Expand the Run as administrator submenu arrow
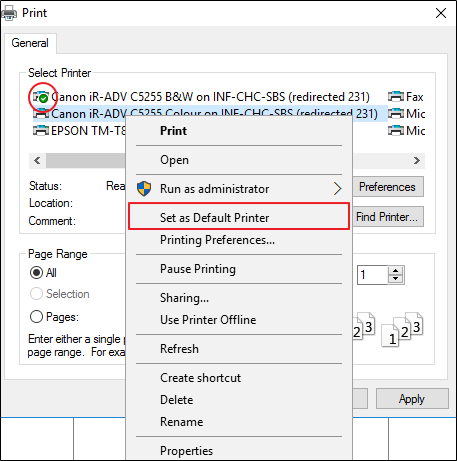The height and width of the screenshot is (461, 457). (x=338, y=189)
